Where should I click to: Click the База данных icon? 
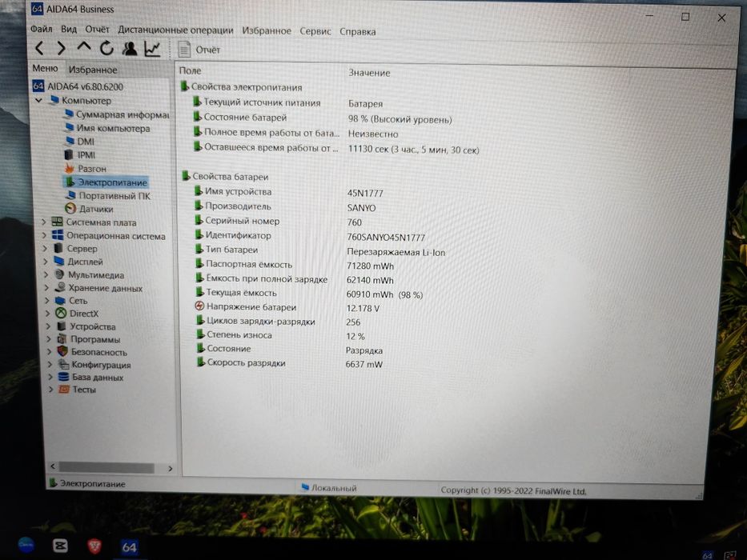[63, 377]
